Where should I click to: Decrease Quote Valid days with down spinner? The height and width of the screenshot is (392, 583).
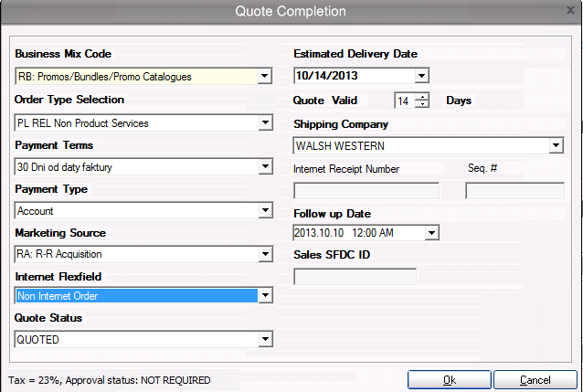[x=421, y=104]
